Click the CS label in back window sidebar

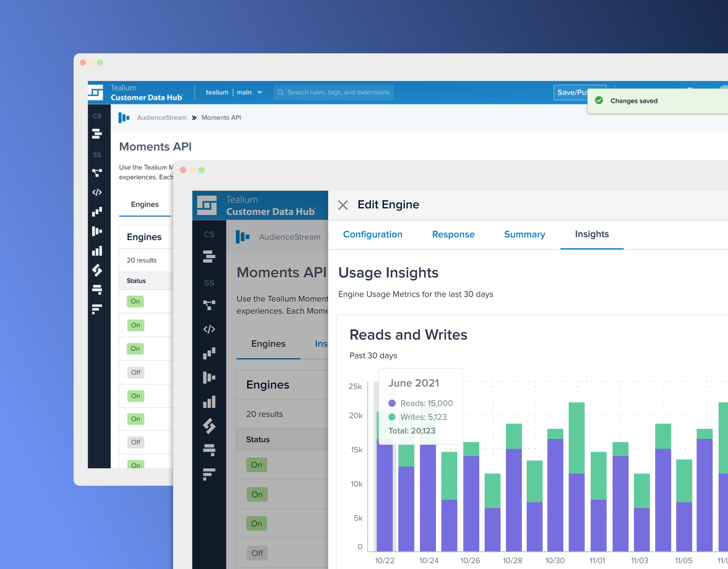[97, 116]
